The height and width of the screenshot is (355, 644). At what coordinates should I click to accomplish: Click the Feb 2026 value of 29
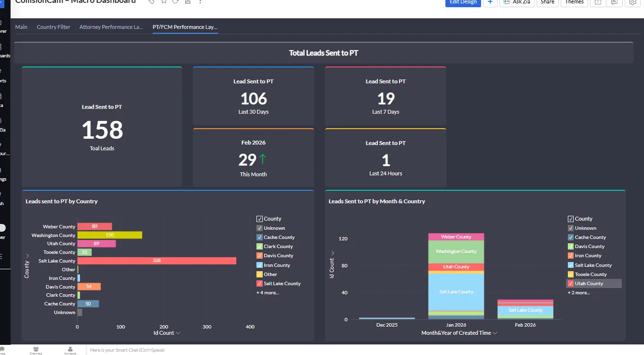pyautogui.click(x=247, y=159)
